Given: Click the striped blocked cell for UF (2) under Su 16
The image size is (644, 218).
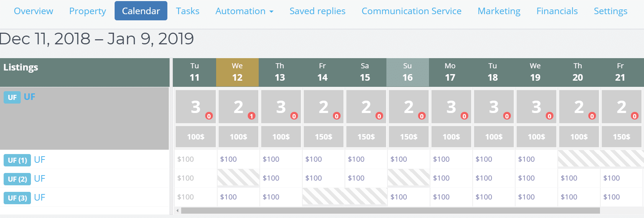Looking at the screenshot, I should (x=408, y=178).
